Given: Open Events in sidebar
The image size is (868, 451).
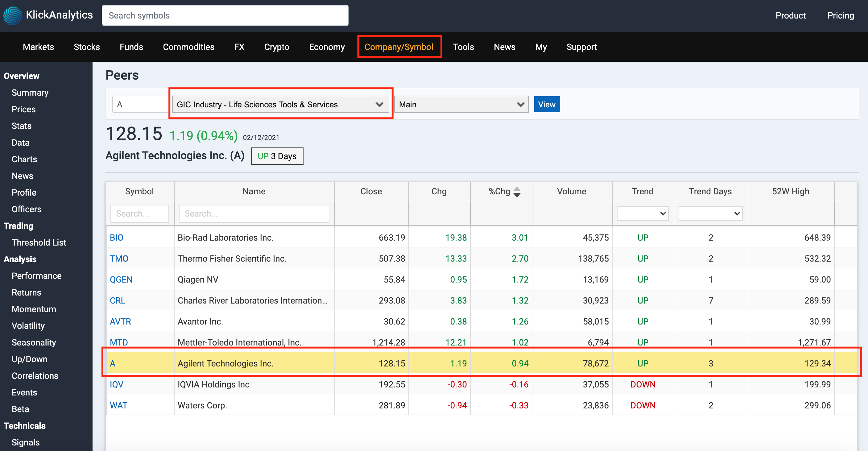Looking at the screenshot, I should pyautogui.click(x=24, y=392).
